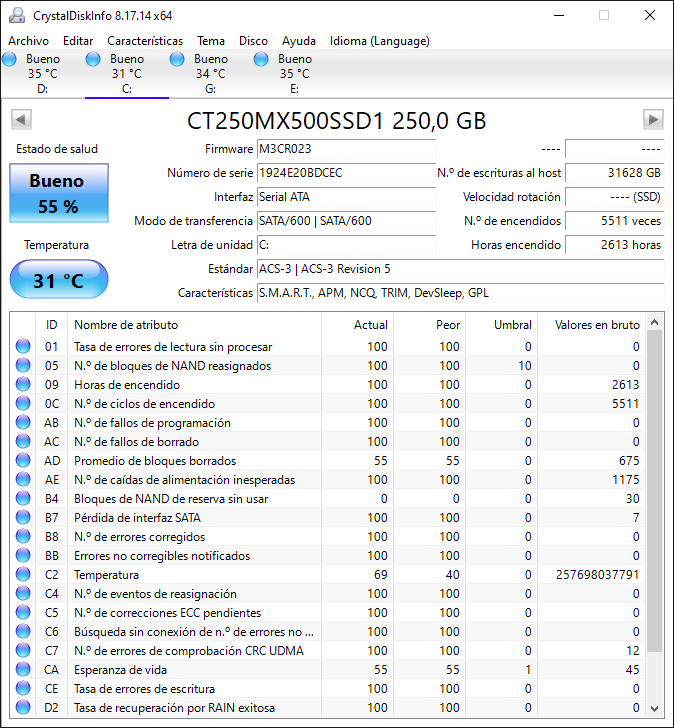Click power-on count value 5511 veces
This screenshot has height=728, width=674.
[615, 221]
